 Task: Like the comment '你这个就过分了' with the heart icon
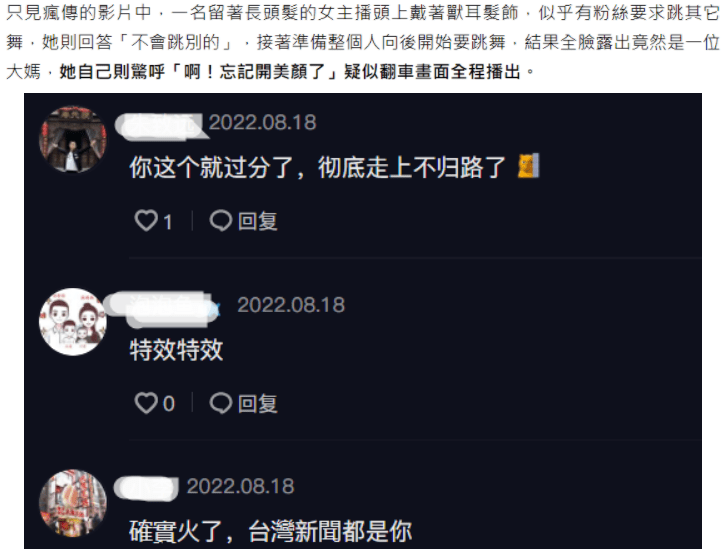point(146,221)
